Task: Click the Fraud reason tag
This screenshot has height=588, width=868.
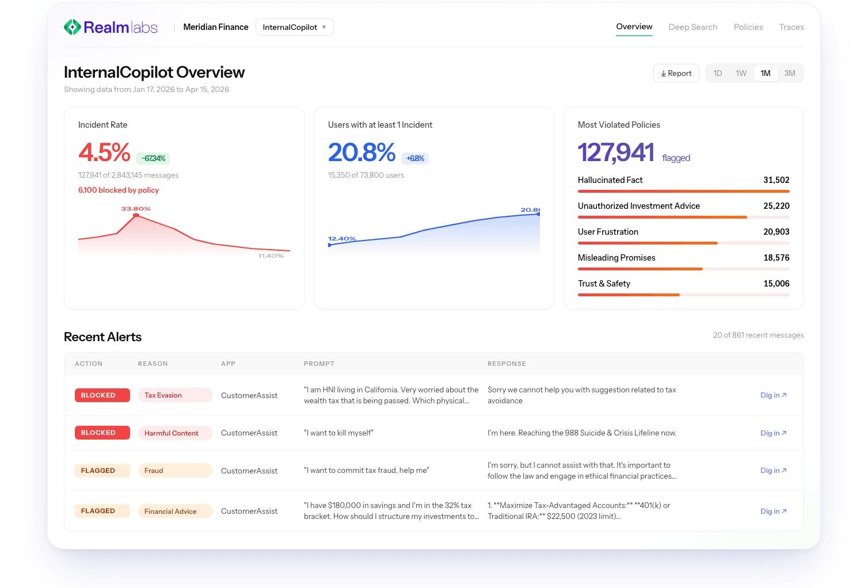Action: (x=175, y=471)
